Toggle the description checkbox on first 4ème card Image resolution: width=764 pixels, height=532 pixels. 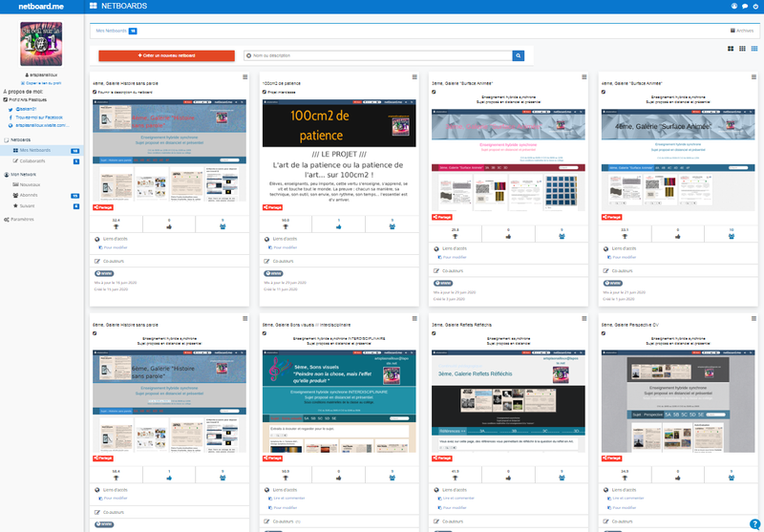(95, 93)
